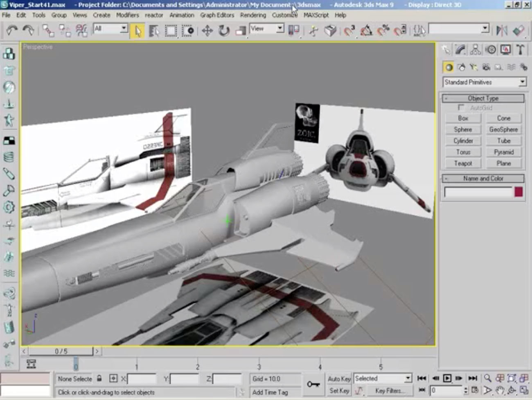Click the Sphere button

click(463, 129)
